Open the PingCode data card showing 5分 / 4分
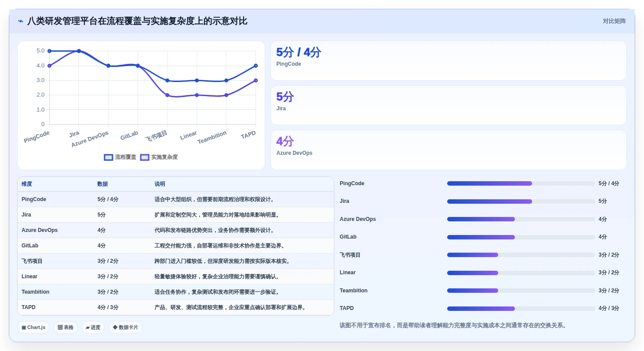This screenshot has height=351, width=644. [x=448, y=61]
